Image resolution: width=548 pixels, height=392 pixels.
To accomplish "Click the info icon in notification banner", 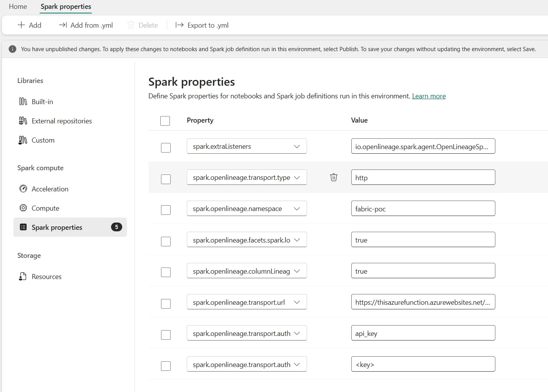I will tap(13, 49).
